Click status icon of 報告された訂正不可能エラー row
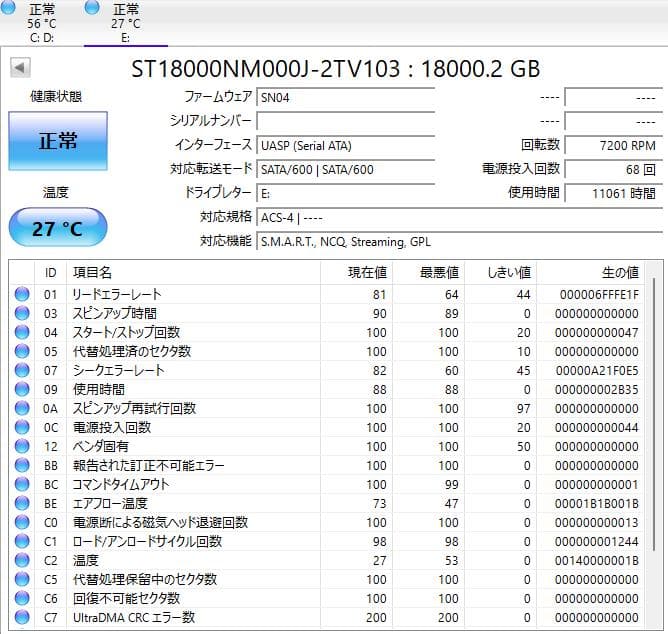 22,465
